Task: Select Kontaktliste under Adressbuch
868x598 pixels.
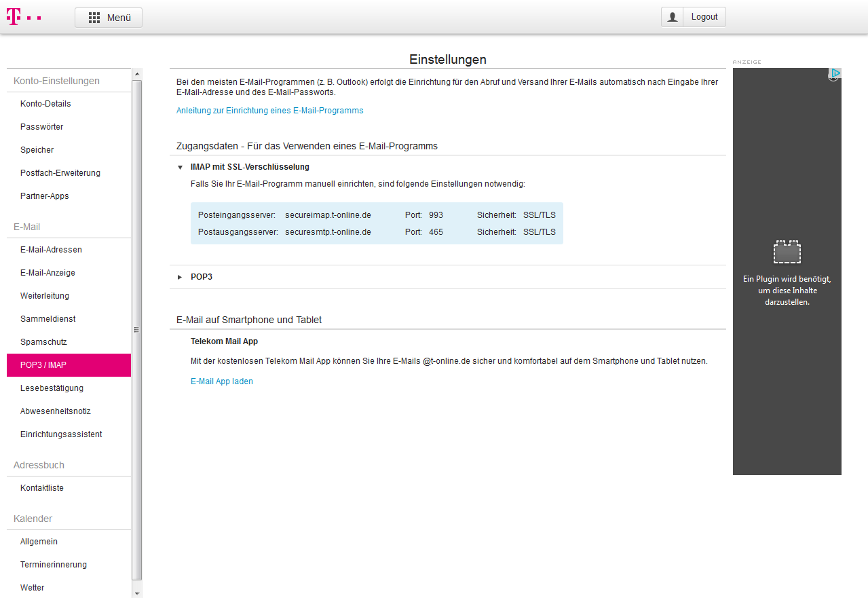Action: click(x=42, y=488)
